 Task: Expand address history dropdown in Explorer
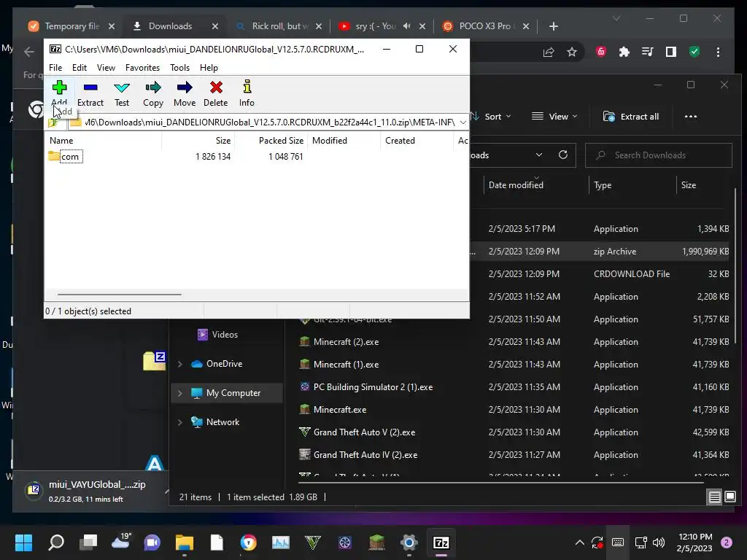point(539,155)
